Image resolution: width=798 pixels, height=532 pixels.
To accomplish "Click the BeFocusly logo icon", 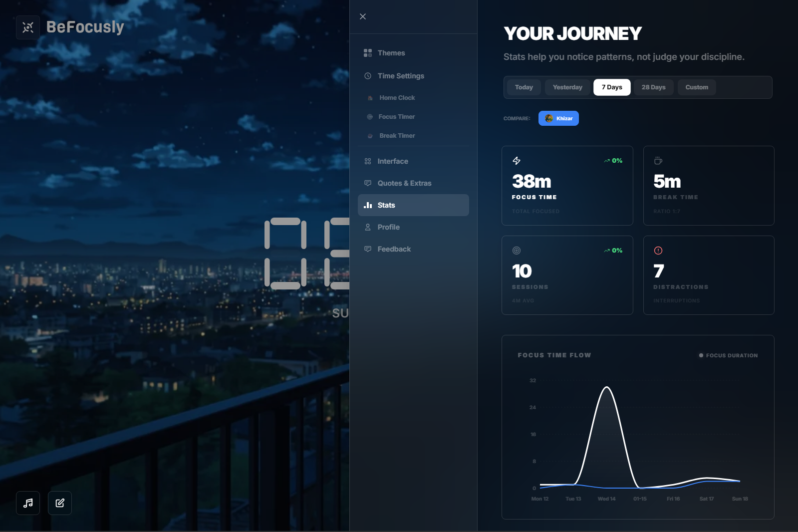I will tap(28, 27).
